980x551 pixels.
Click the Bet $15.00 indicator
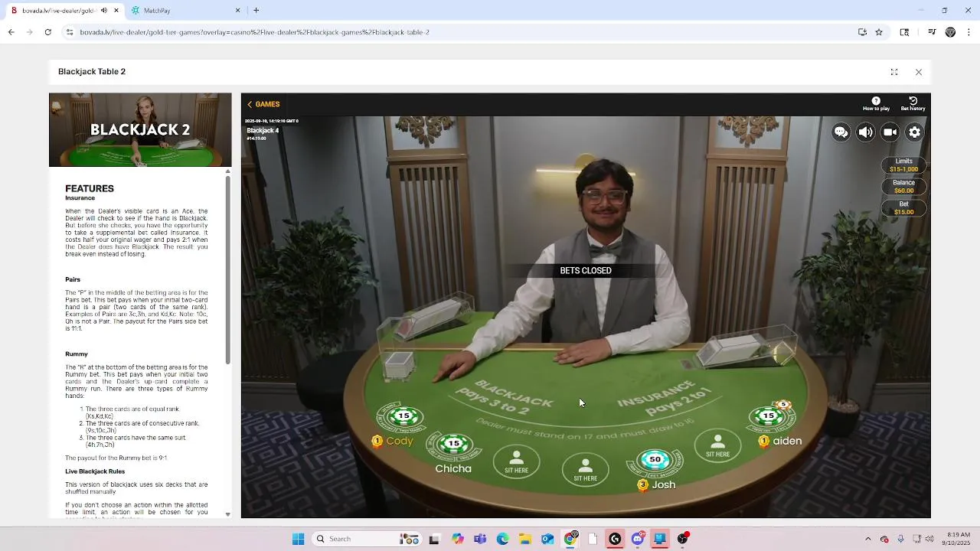click(903, 208)
